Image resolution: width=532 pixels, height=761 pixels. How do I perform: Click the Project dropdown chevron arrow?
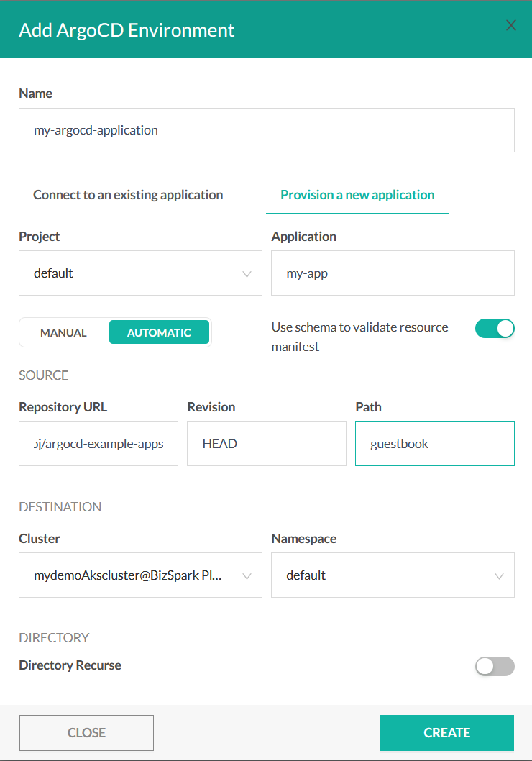(x=247, y=274)
